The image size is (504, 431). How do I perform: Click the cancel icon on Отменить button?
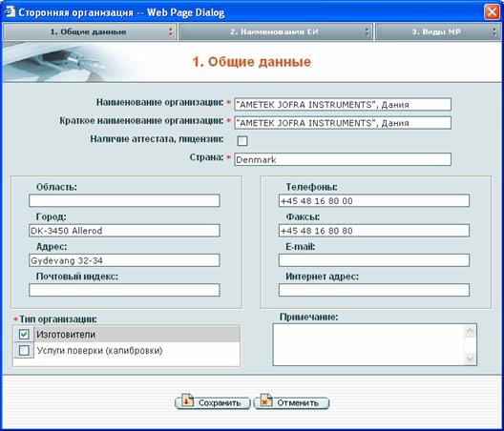point(266,401)
